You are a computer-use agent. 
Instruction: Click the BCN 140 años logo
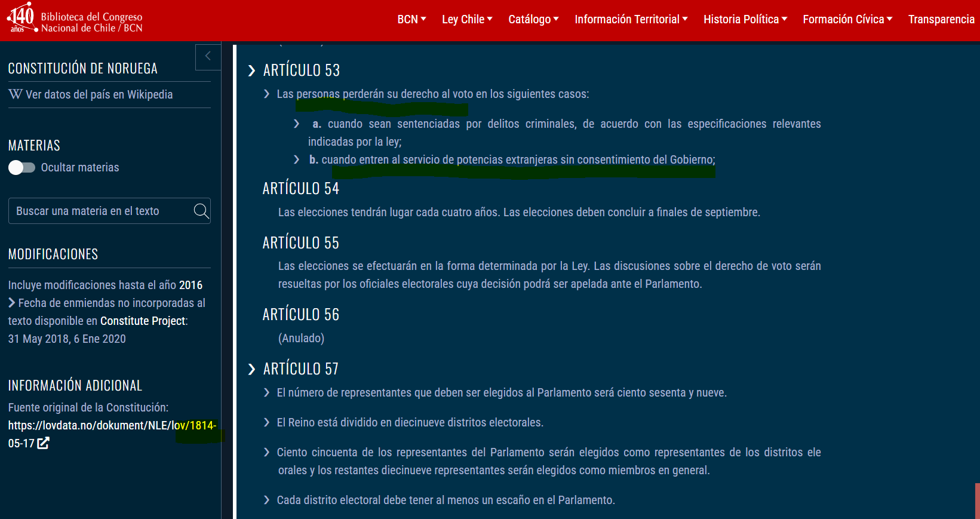(x=75, y=19)
